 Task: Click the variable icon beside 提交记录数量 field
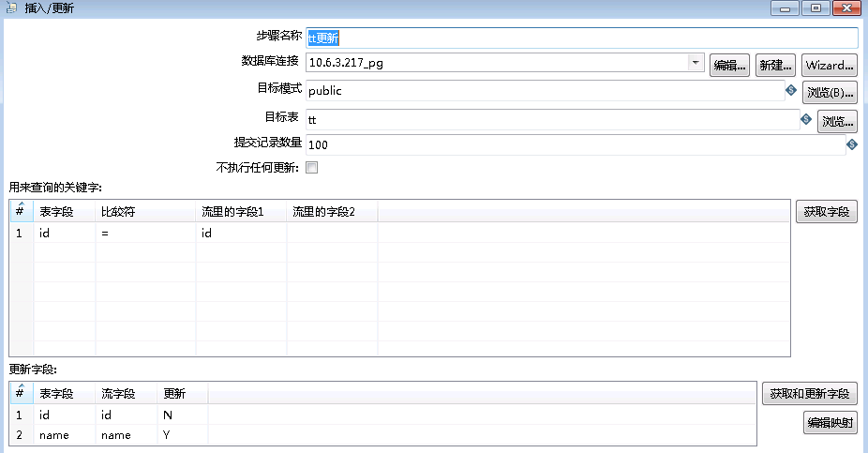pos(852,144)
